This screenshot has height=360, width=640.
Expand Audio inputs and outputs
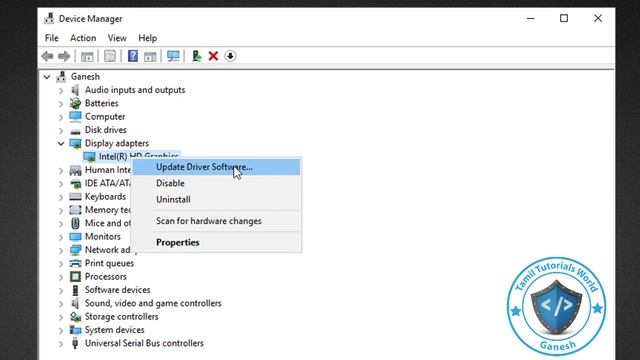pyautogui.click(x=61, y=90)
